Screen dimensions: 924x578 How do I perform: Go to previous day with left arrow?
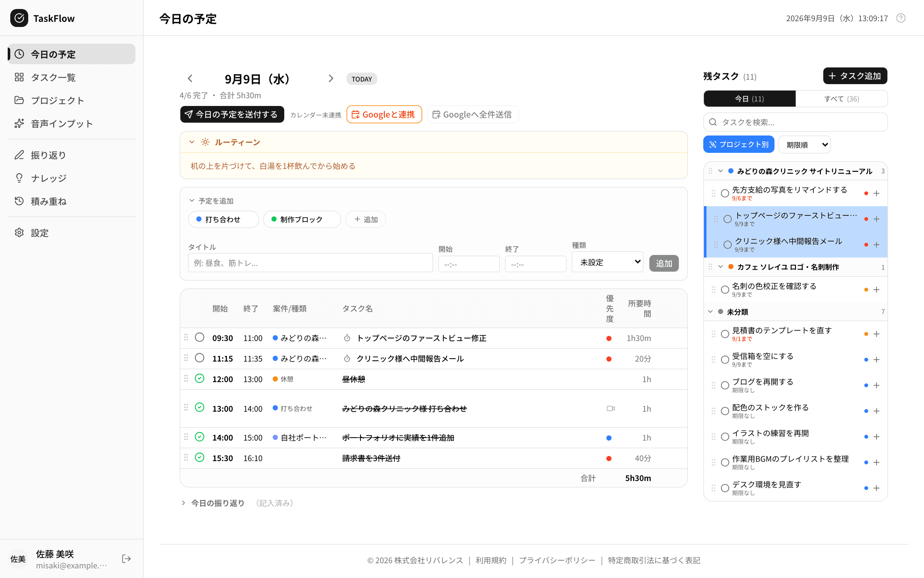point(190,79)
